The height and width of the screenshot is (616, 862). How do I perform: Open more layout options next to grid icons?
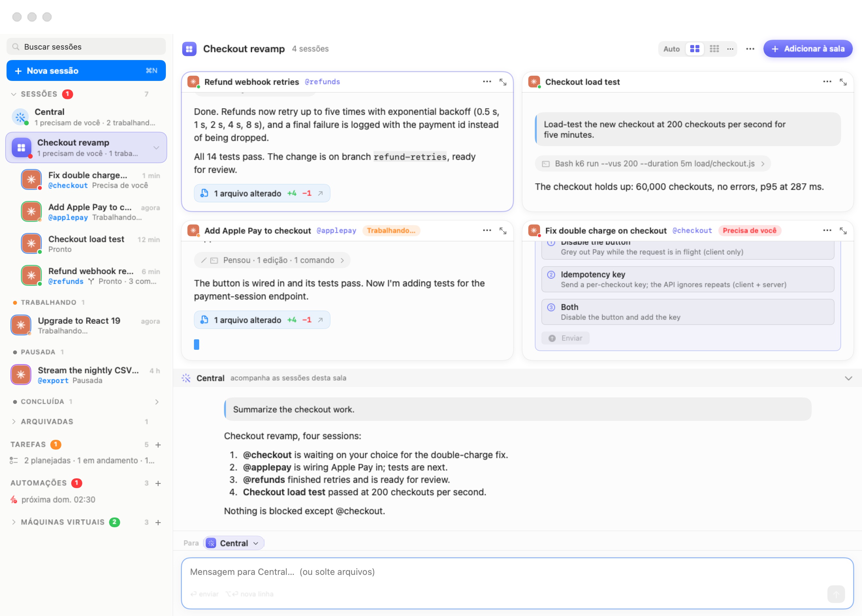[730, 49]
